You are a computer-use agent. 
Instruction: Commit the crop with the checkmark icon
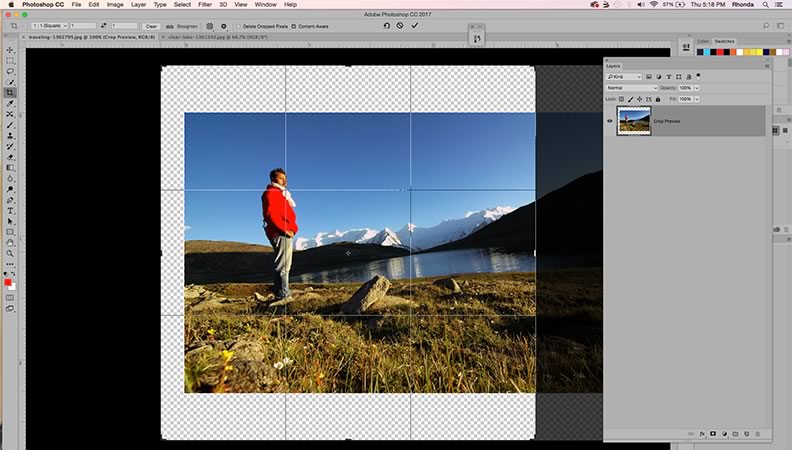coord(414,25)
